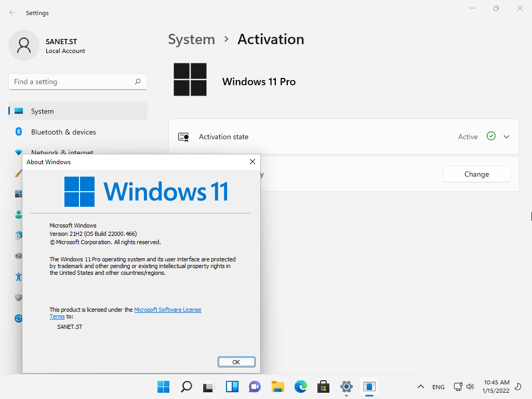Click the Windows 11 Pro edition text
Viewport: 532px width, 399px height.
click(259, 82)
